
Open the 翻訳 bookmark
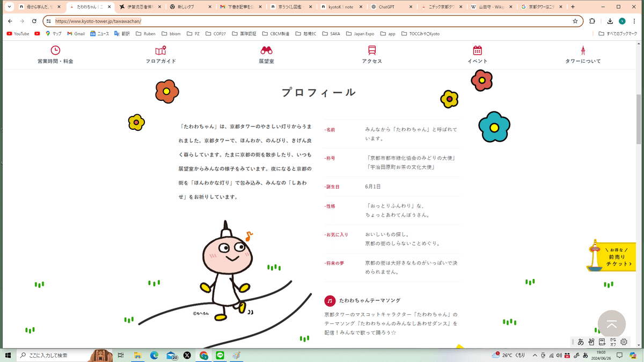pos(122,33)
